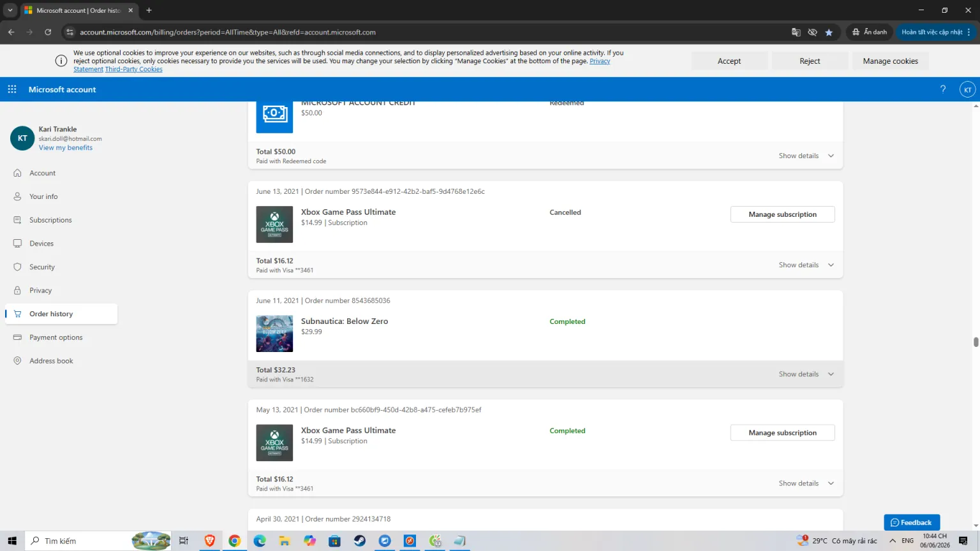Open the View my benefits link
The image size is (980, 551).
(66, 147)
